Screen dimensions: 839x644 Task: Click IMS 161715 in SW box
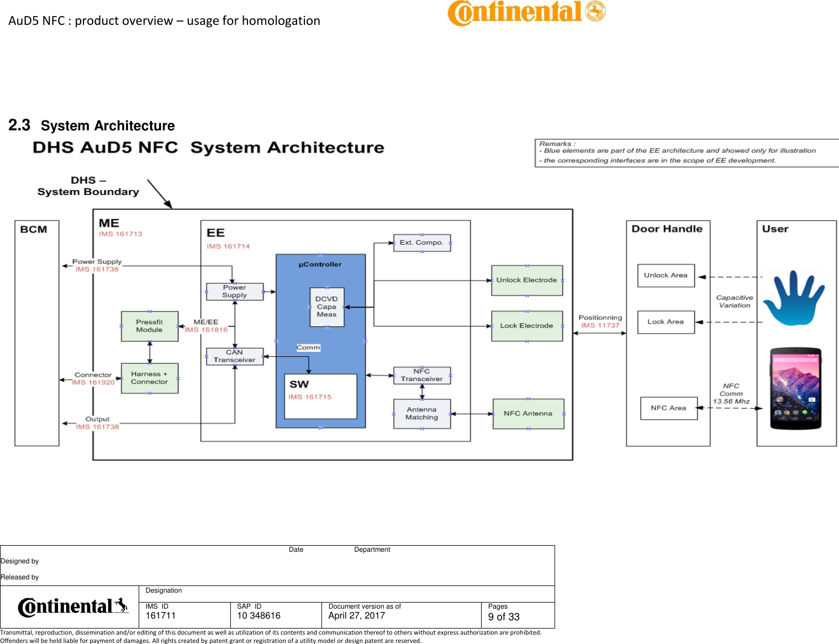(x=310, y=397)
